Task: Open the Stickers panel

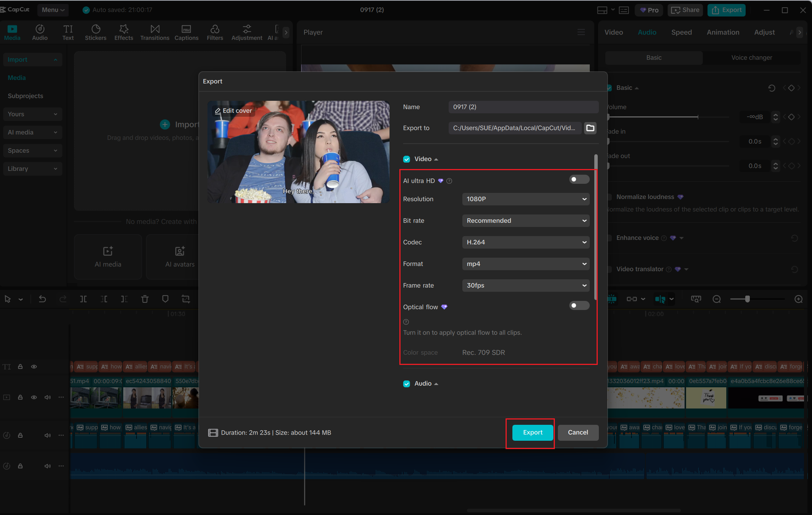Action: click(x=96, y=32)
